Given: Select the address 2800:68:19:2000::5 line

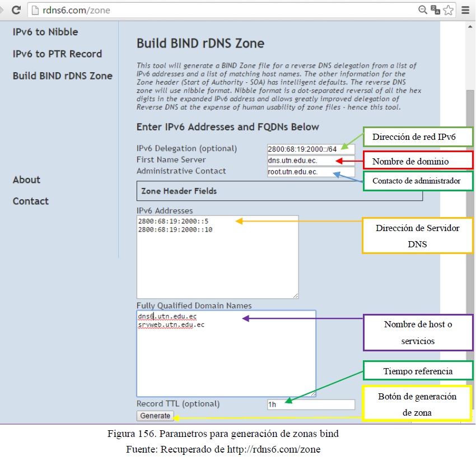Looking at the screenshot, I should 174,221.
